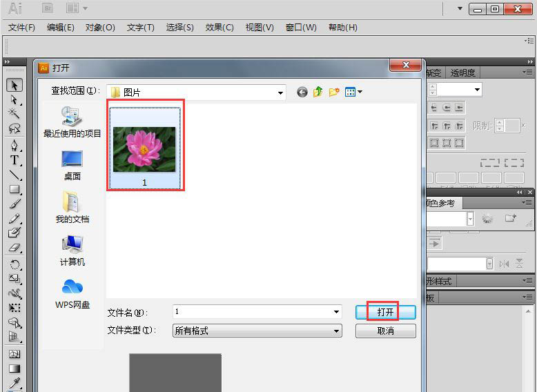Screen dimensions: 537x392
Task: Go to 我的文档 location
Action: [x=72, y=208]
